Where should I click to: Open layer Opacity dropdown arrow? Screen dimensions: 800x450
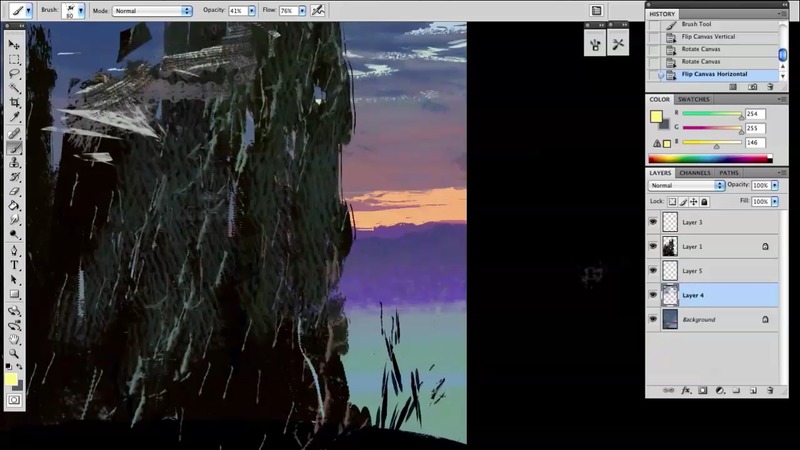(774, 185)
